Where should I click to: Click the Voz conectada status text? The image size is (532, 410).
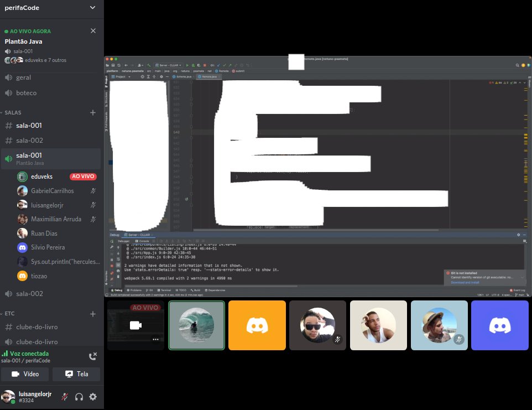tap(29, 354)
